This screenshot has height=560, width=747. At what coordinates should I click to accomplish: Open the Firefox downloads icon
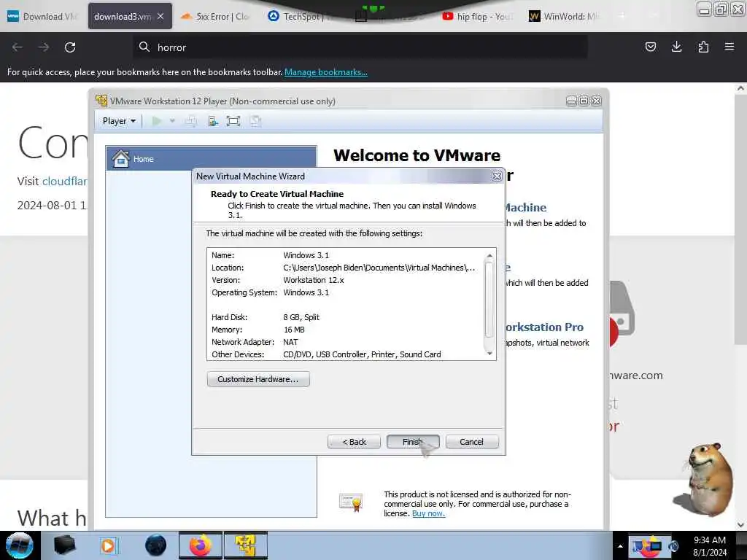click(676, 47)
